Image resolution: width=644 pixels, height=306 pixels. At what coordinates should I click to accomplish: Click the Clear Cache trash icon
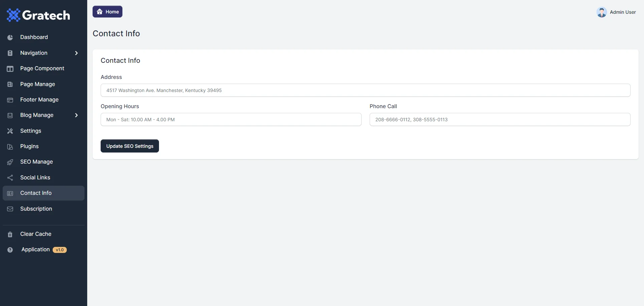10,234
